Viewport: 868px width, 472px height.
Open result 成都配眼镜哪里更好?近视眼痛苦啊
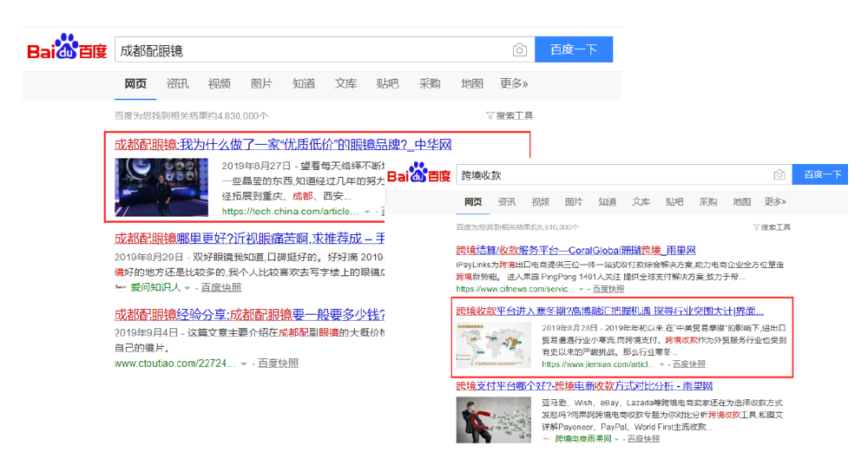click(x=249, y=239)
